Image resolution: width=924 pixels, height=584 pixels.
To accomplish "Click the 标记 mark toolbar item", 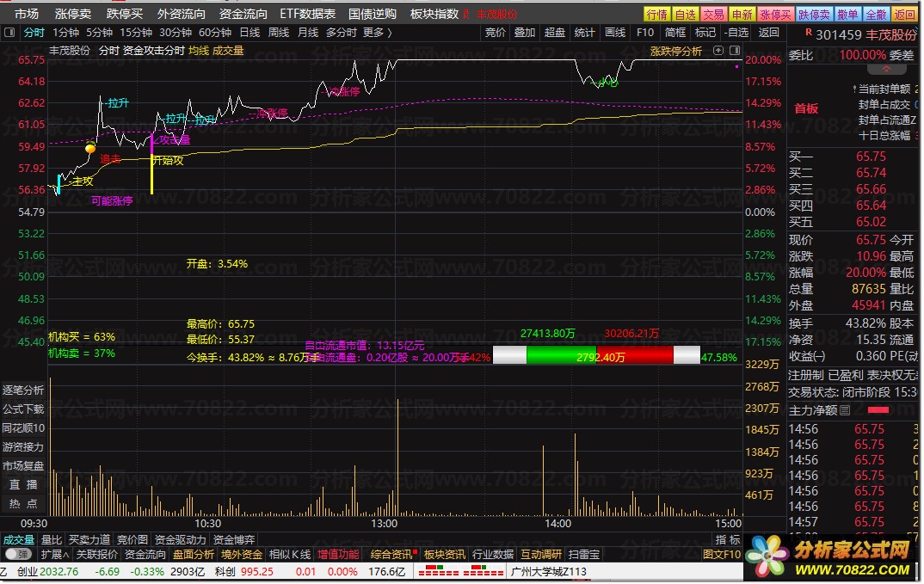I will (x=705, y=33).
